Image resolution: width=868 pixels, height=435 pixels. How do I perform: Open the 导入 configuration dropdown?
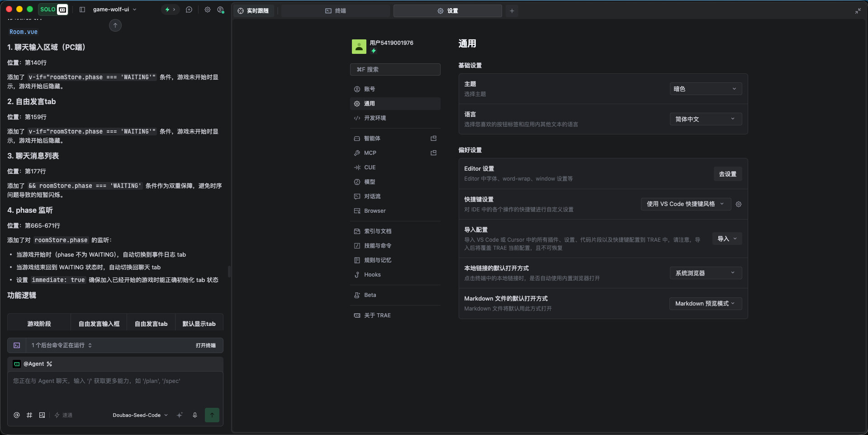pyautogui.click(x=727, y=239)
